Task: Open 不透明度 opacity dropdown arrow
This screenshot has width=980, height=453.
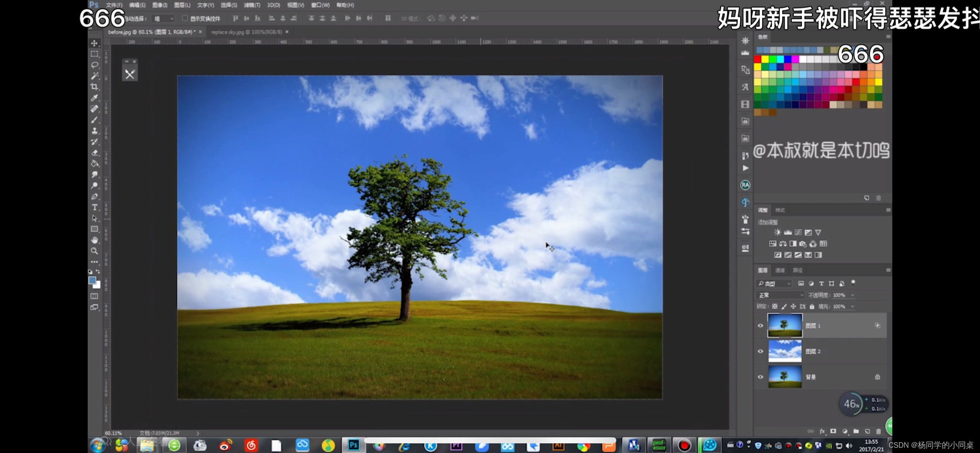Action: point(852,295)
